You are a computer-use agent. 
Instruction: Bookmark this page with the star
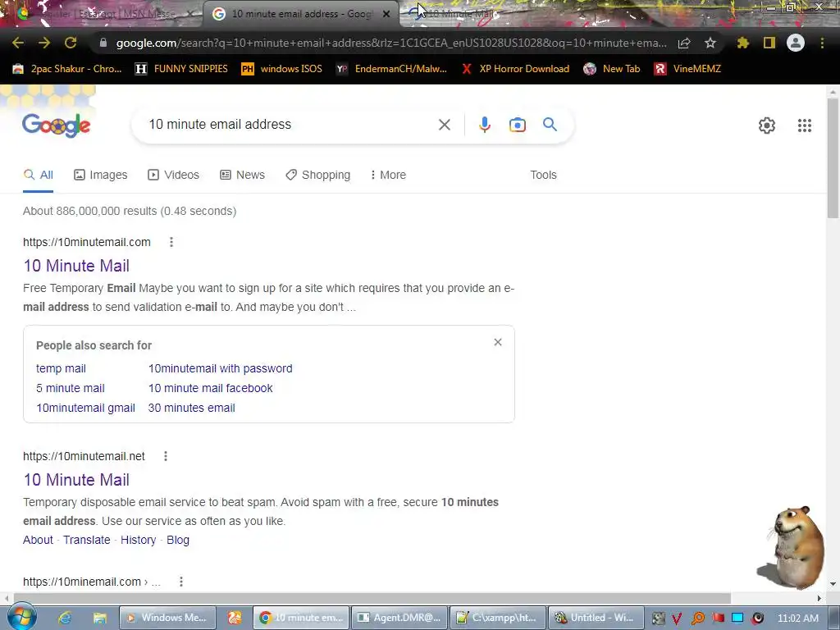(710, 43)
